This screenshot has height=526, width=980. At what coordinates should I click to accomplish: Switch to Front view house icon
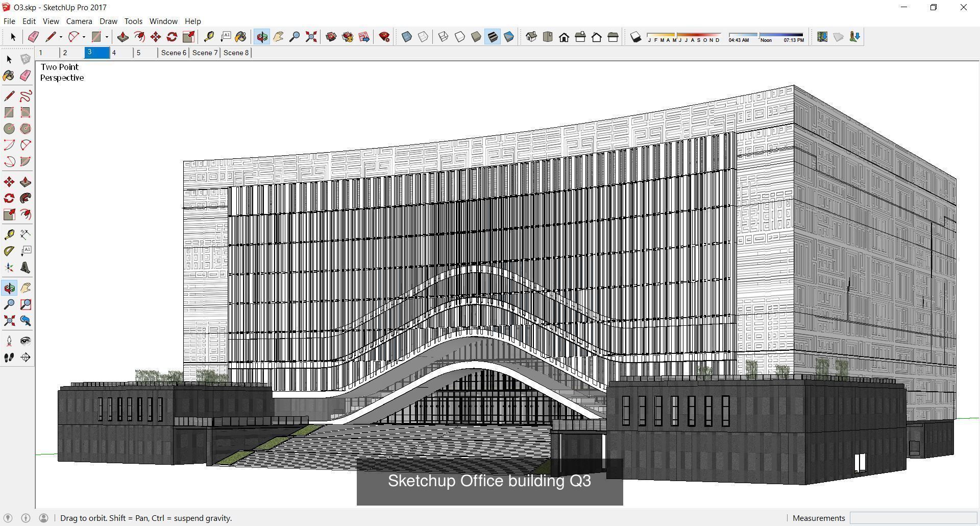pos(564,37)
